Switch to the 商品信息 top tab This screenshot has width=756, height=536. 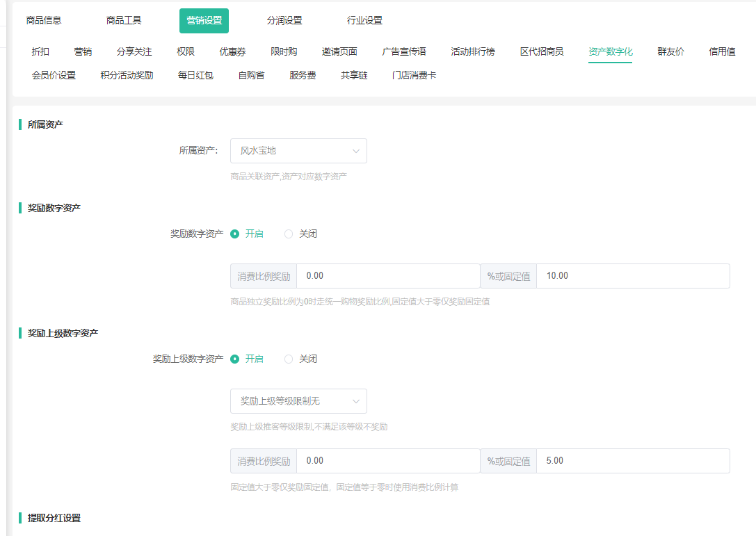point(44,21)
